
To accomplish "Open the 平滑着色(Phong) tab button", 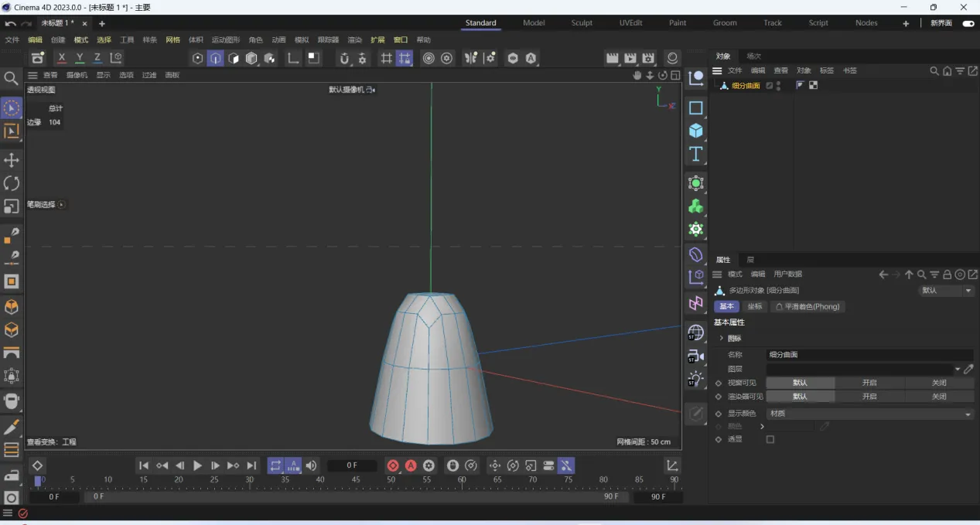I will coord(807,306).
